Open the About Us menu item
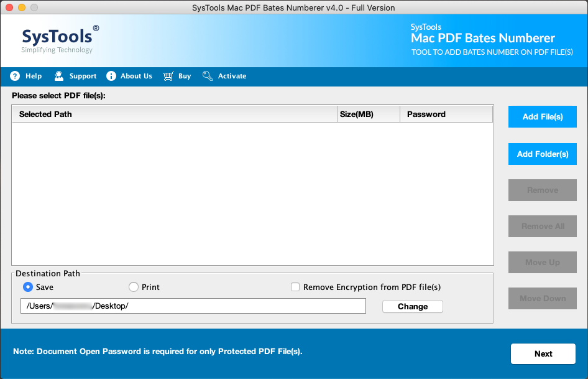Image resolution: width=588 pixels, height=379 pixels. point(136,76)
